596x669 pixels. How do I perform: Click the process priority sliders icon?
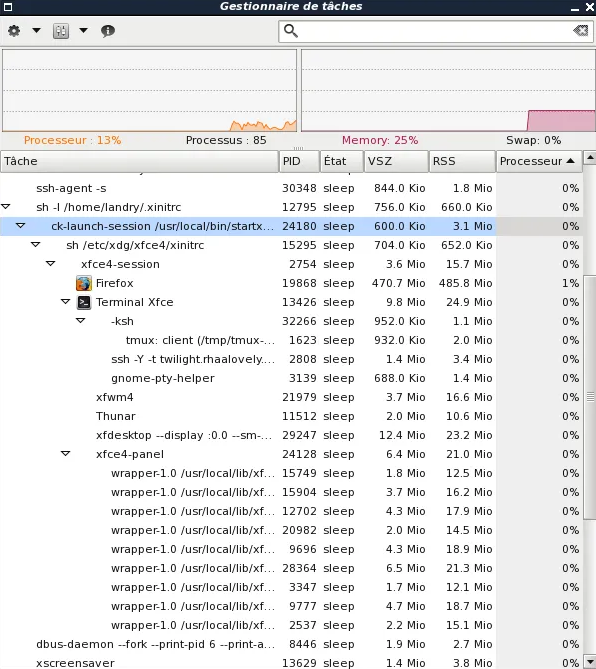tap(61, 31)
